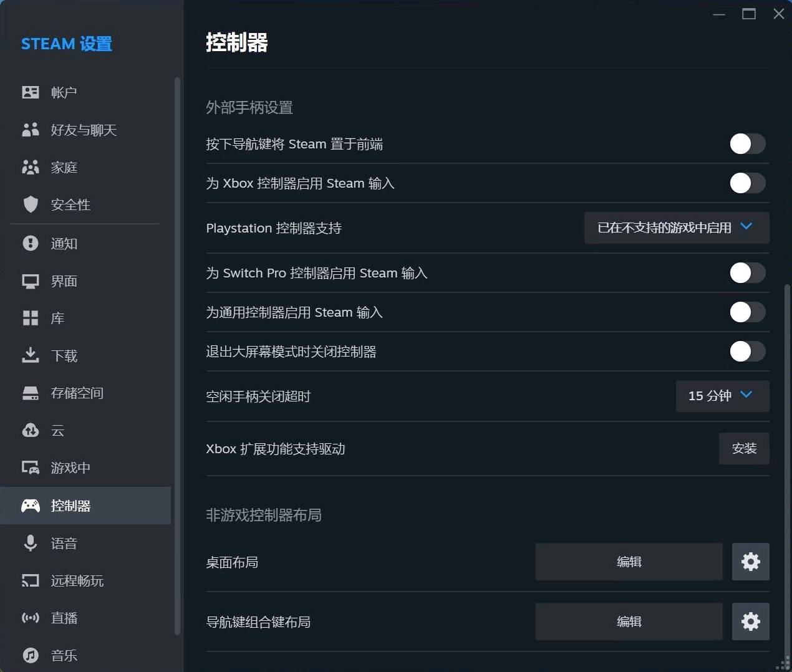Click the 语音 microphone icon
This screenshot has width=792, height=672.
pos(31,543)
